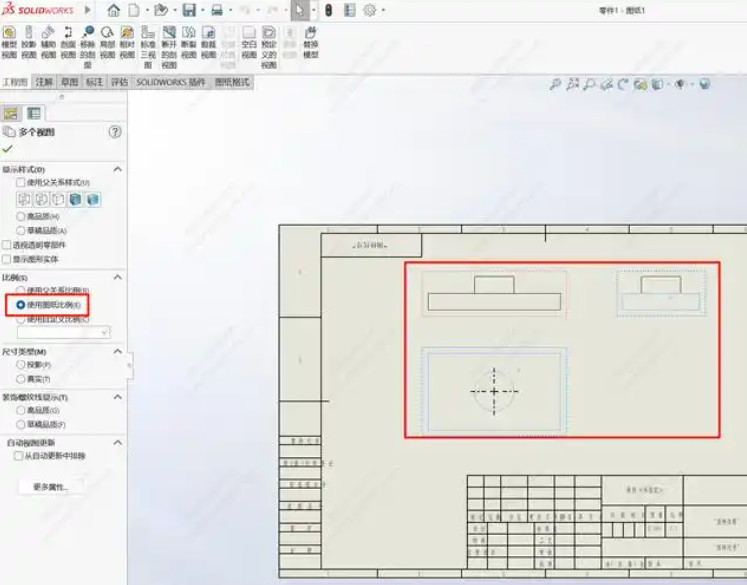Enable See-through transparent components (透视透明零部件) checkbox
The image size is (747, 585).
(7, 245)
